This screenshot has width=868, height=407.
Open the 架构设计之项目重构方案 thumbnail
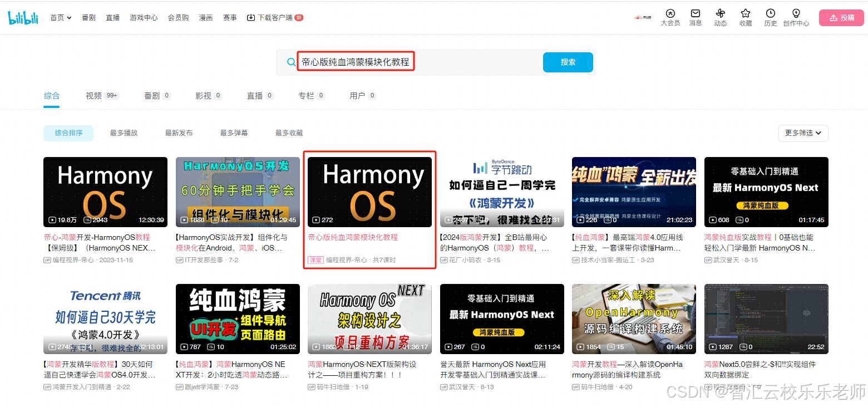[369, 319]
